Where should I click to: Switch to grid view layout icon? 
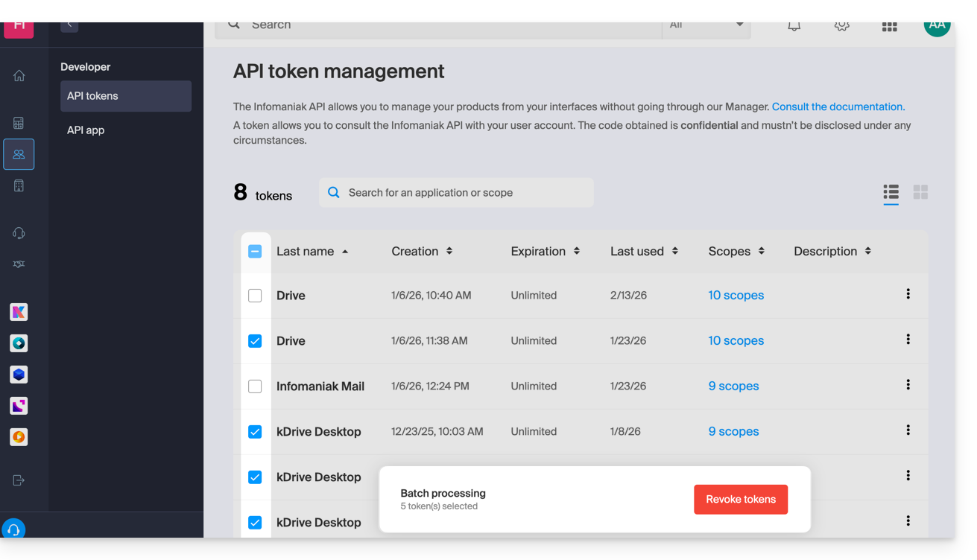[x=920, y=192]
